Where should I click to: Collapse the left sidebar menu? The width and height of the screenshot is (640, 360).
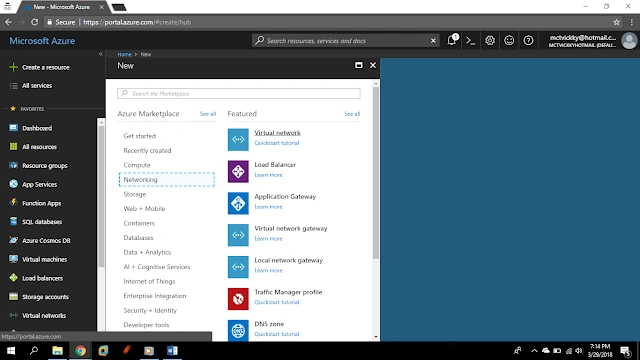100,54
